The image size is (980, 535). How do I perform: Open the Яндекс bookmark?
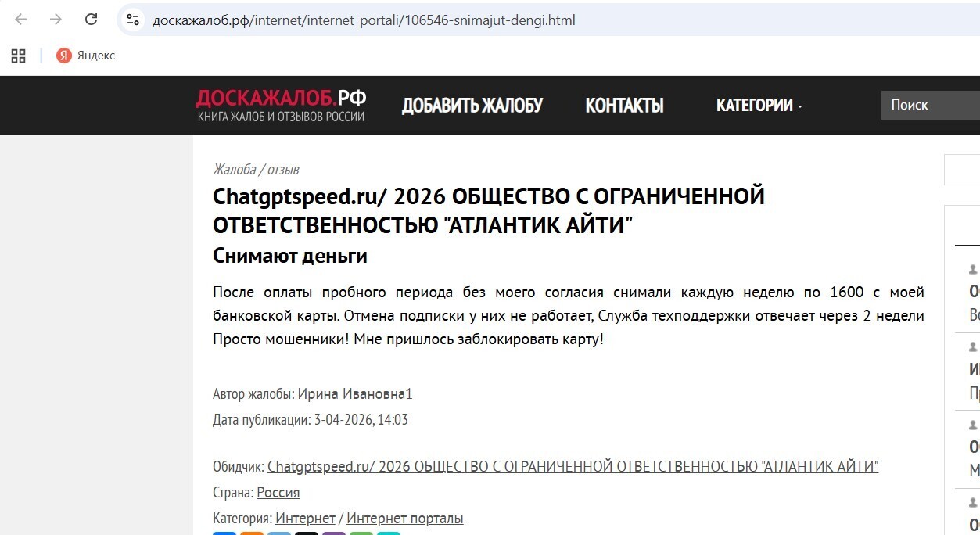tap(86, 56)
